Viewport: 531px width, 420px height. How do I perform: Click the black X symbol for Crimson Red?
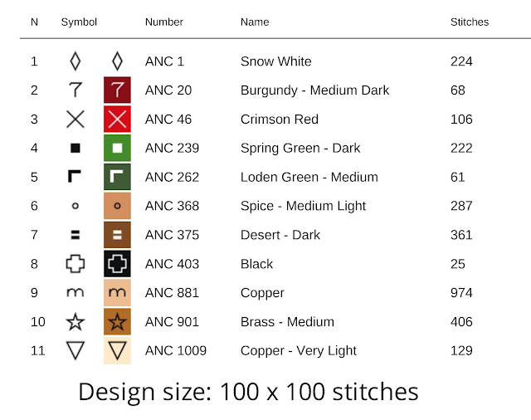[76, 120]
